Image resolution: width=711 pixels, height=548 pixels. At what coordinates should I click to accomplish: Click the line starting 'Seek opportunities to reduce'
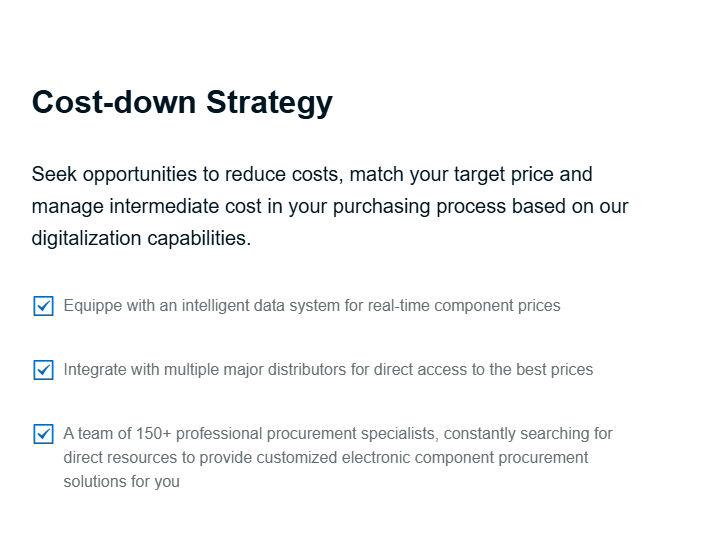click(312, 175)
